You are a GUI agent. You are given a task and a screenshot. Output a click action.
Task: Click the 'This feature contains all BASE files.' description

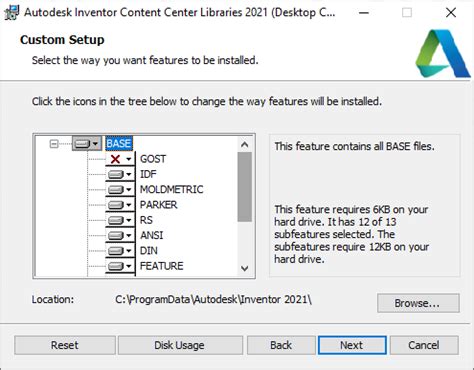[354, 146]
